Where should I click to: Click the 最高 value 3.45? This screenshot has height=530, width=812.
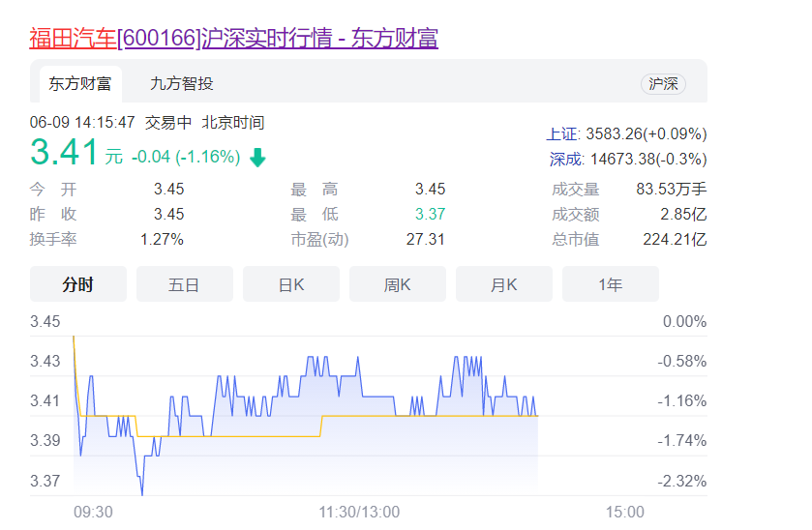[x=431, y=189]
